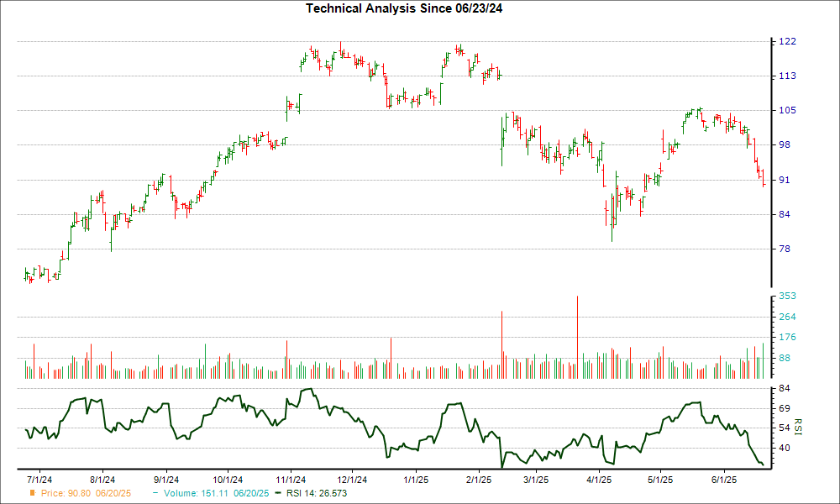
Task: Click the 'RSI 14: 26.573' legend text
Action: pyautogui.click(x=317, y=493)
